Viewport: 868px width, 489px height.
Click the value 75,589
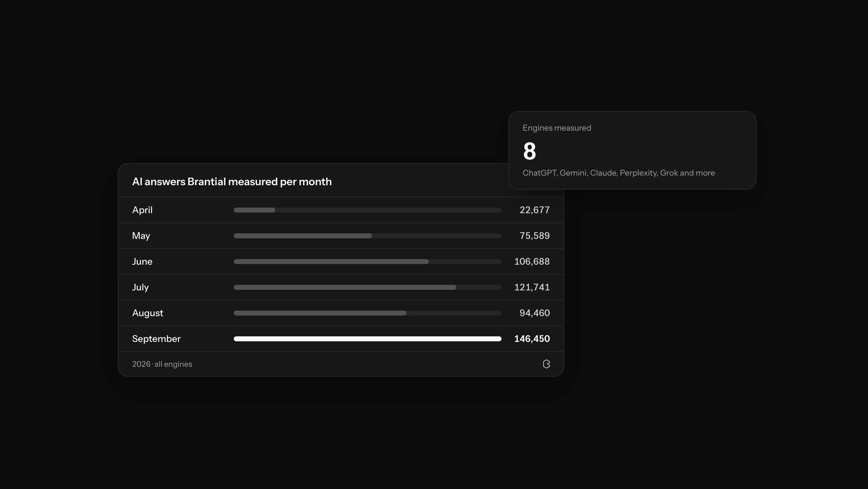534,236
